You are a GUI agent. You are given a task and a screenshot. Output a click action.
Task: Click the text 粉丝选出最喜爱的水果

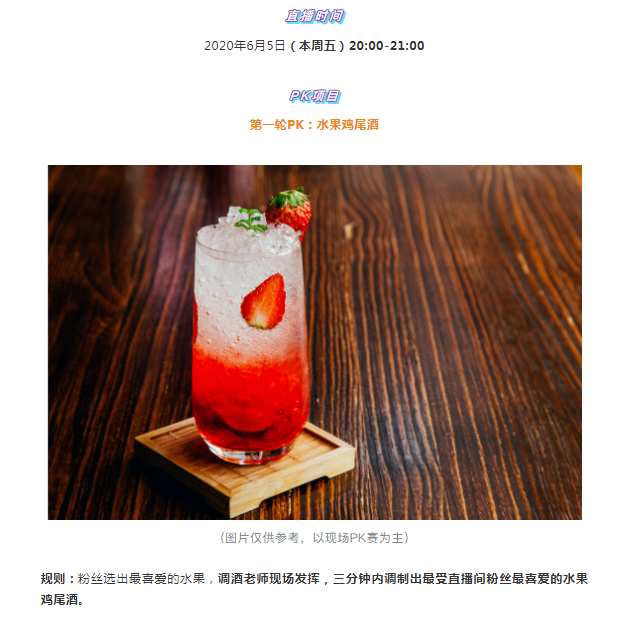tap(141, 579)
